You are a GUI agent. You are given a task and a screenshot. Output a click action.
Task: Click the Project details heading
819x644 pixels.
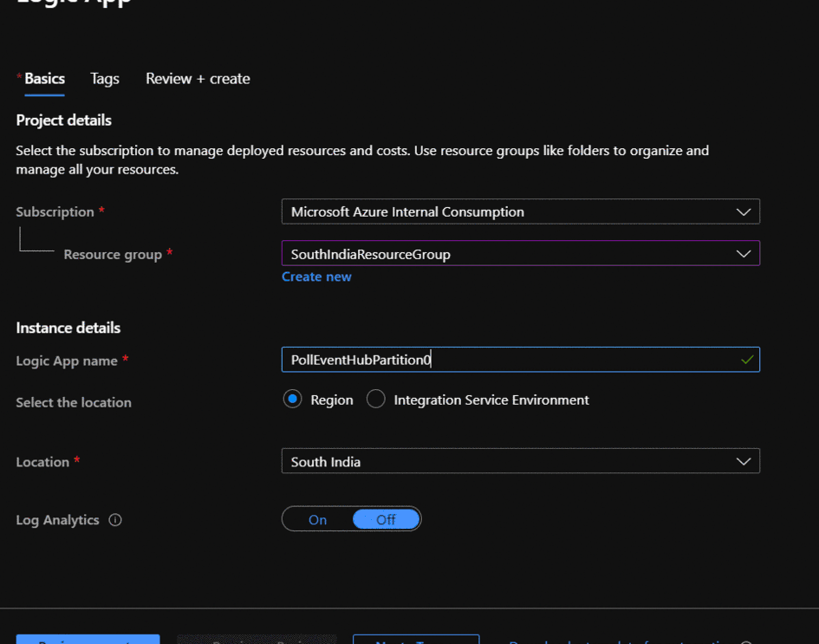point(64,120)
